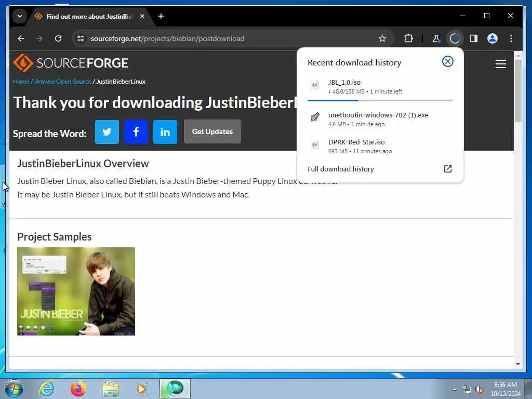Open Chrome three-dot menu

coord(511,38)
